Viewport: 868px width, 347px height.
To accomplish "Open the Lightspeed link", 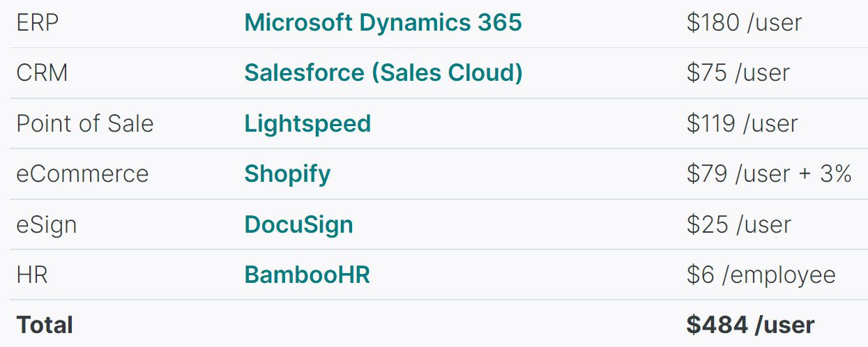I will point(307,123).
